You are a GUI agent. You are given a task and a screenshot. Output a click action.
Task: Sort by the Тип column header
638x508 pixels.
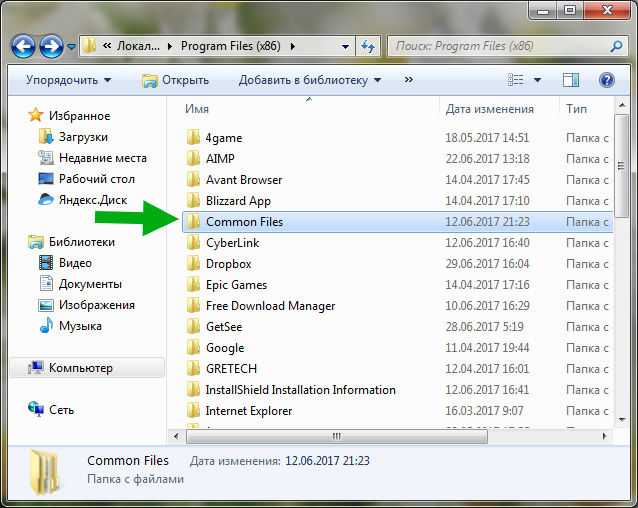pyautogui.click(x=576, y=109)
